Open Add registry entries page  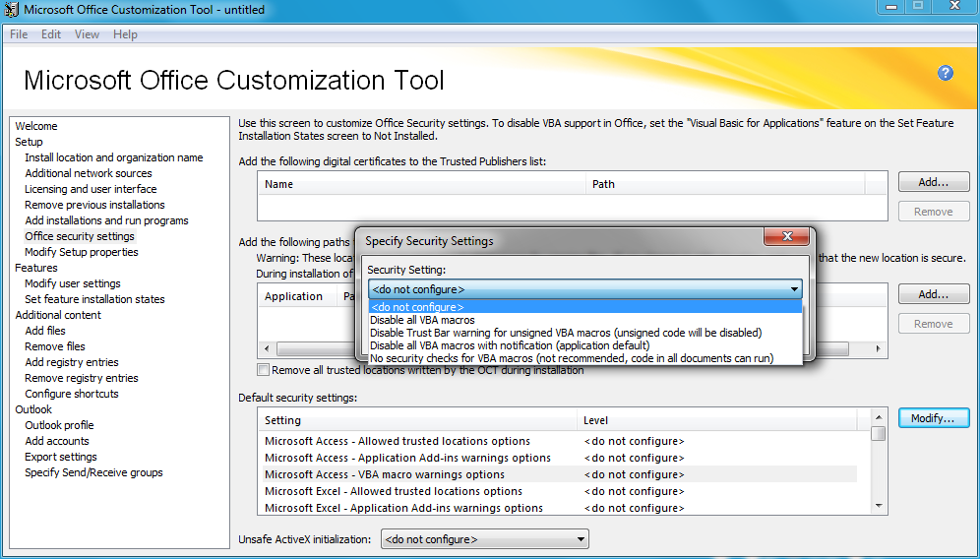pyautogui.click(x=71, y=362)
